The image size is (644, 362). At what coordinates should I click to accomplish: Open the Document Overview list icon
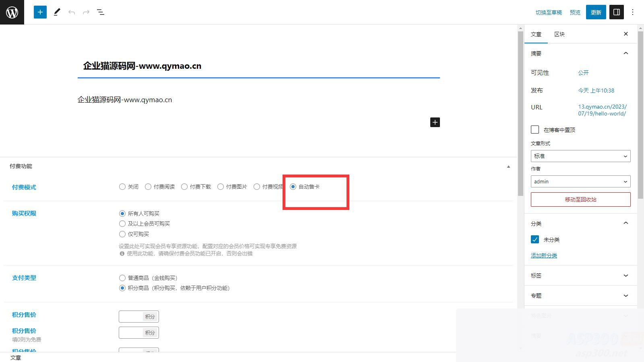click(101, 12)
